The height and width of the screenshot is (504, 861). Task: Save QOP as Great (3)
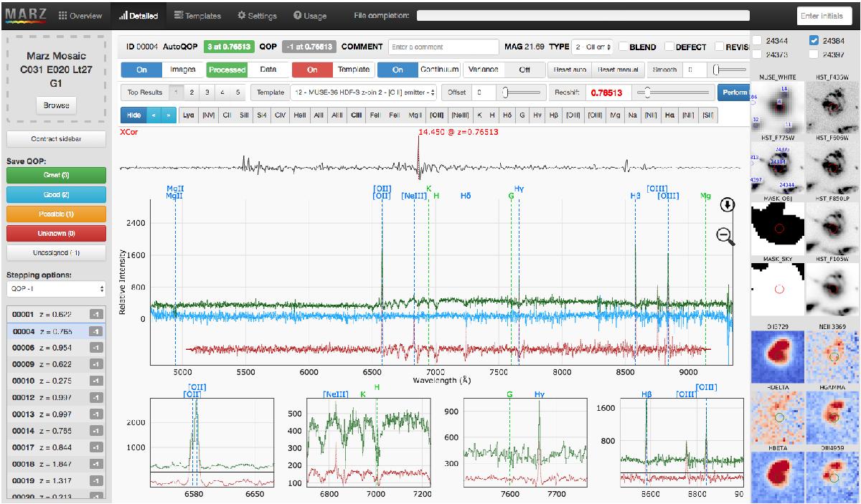tap(56, 176)
